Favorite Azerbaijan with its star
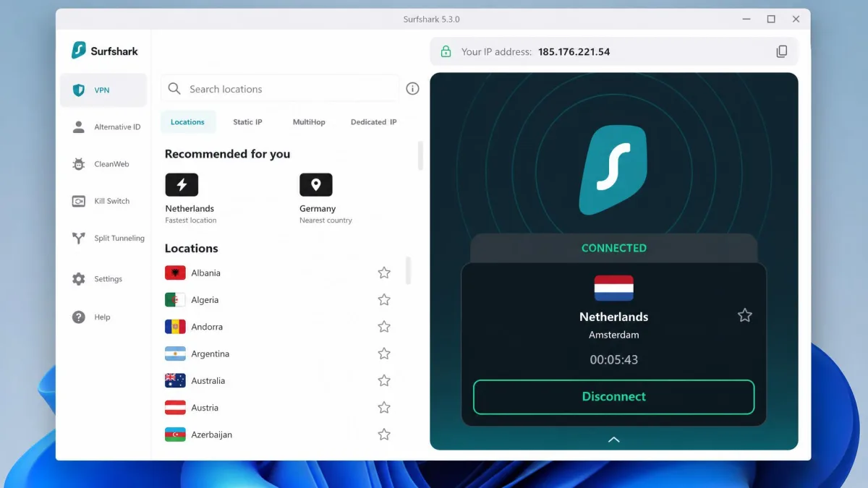868x488 pixels. (x=384, y=435)
